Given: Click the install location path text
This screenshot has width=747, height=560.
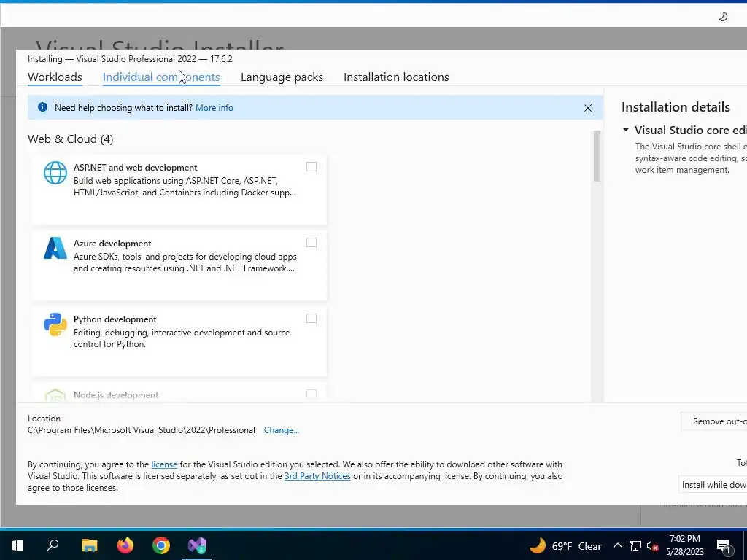Looking at the screenshot, I should pos(142,430).
